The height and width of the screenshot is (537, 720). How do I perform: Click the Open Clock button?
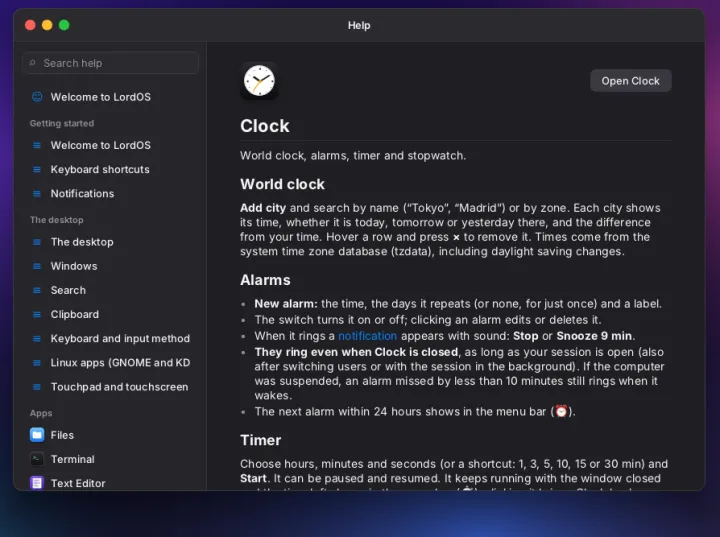pos(630,81)
